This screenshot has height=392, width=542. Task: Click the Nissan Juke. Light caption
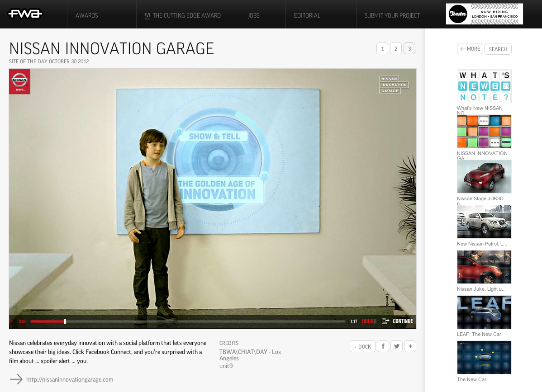click(x=481, y=289)
